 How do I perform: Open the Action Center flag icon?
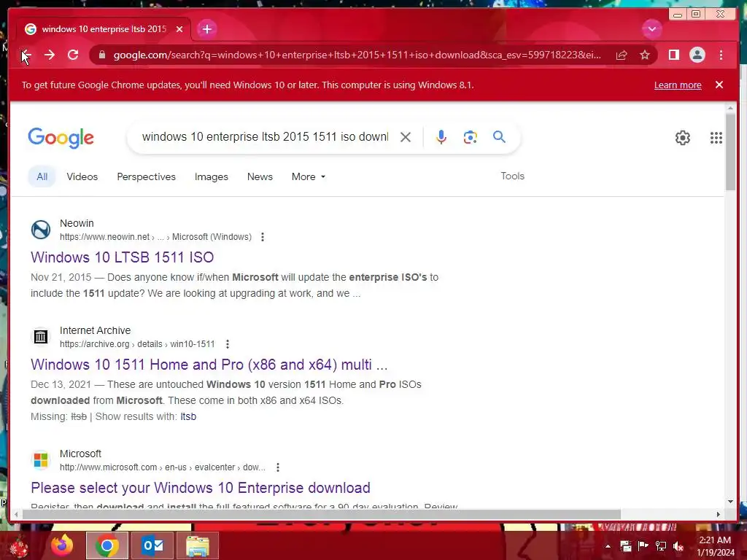[643, 546]
